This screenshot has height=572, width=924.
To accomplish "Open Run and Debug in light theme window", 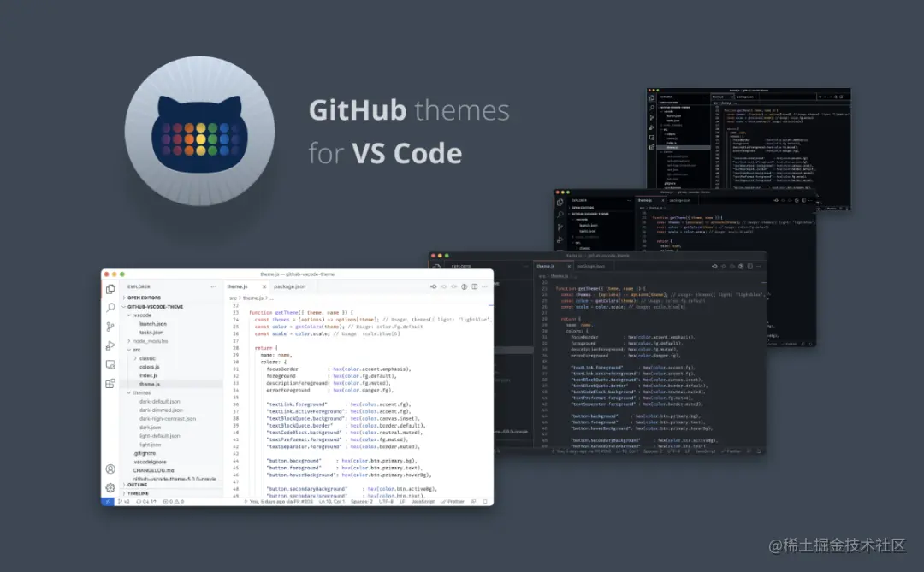I will (x=110, y=345).
